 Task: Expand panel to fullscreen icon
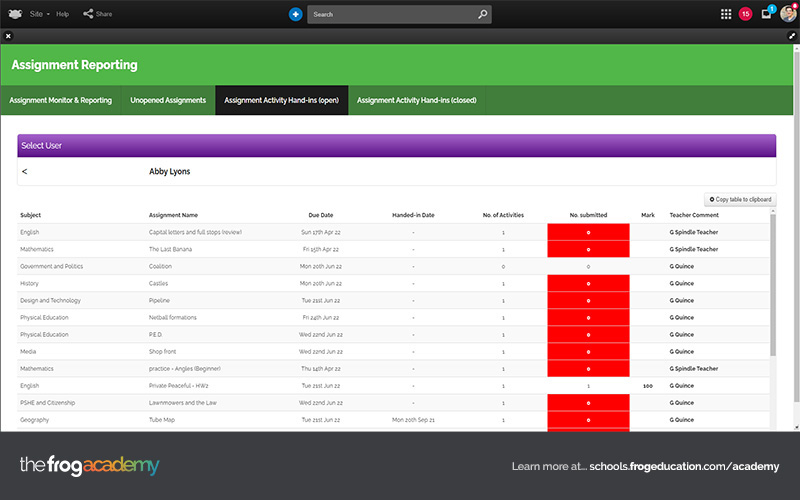[792, 36]
